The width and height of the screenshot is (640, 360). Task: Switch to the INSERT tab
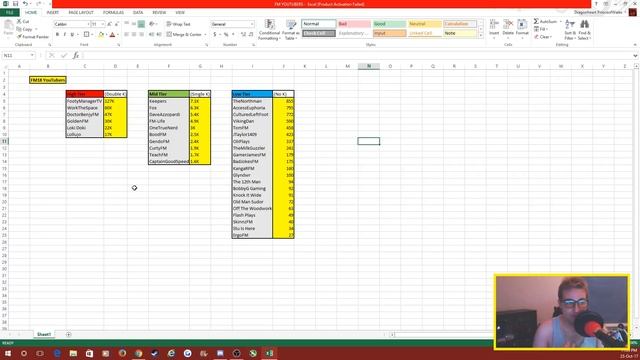[53, 13]
